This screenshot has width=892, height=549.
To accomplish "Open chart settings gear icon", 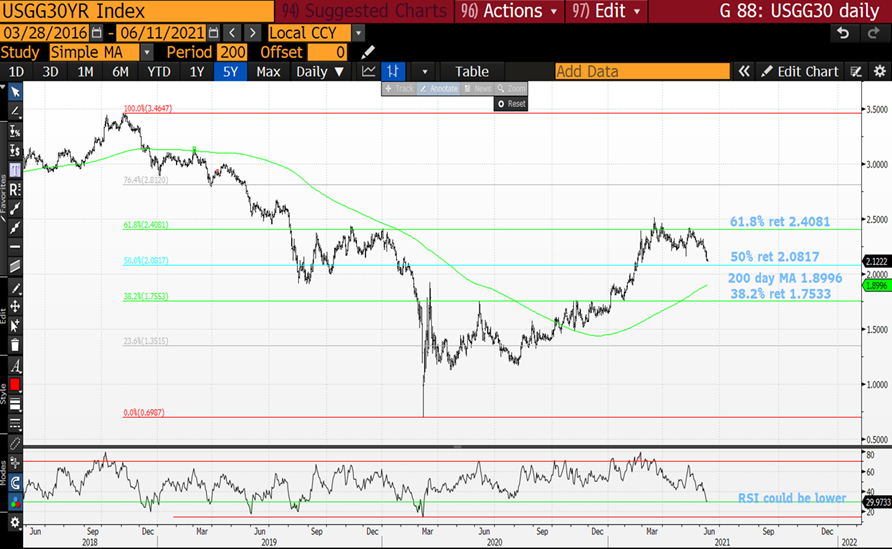I will pos(879,72).
